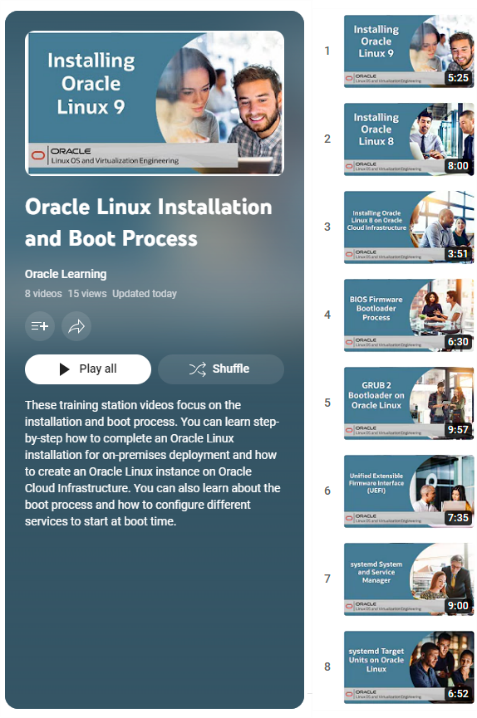
Task: Click the save playlist icon
Action: [x=40, y=326]
